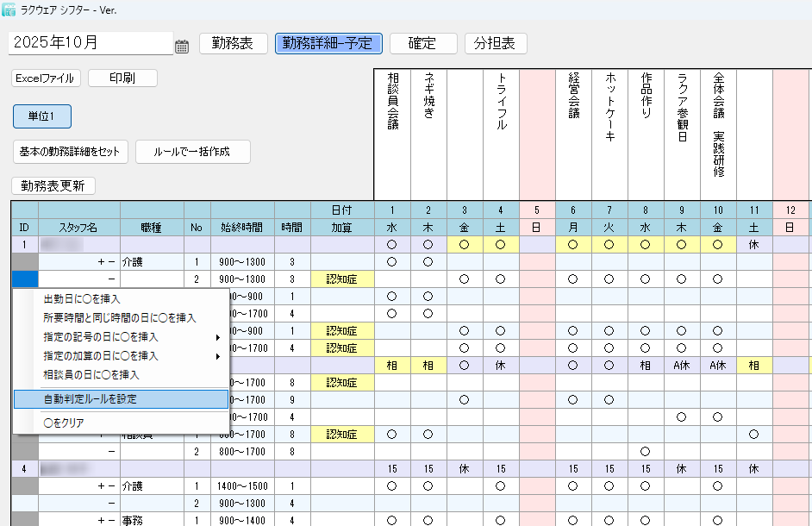Choose 出勤日に〇を挿入 from context menu
The image size is (812, 526).
tap(82, 299)
